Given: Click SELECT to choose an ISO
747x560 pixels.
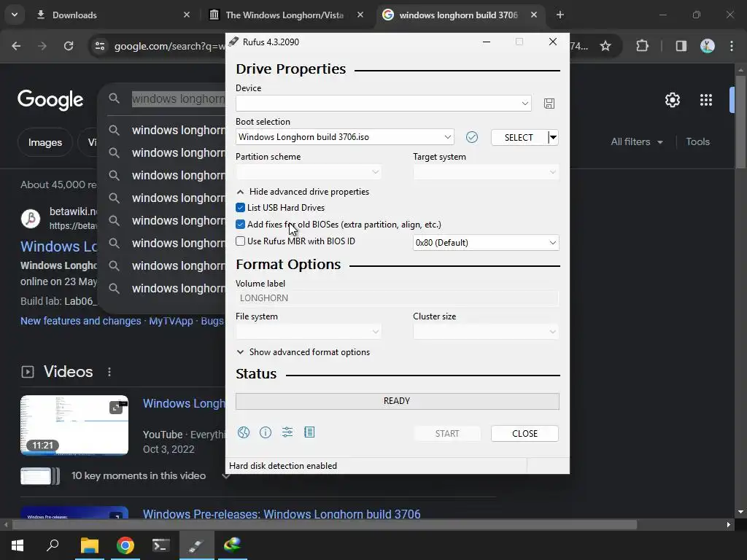Looking at the screenshot, I should (x=519, y=138).
